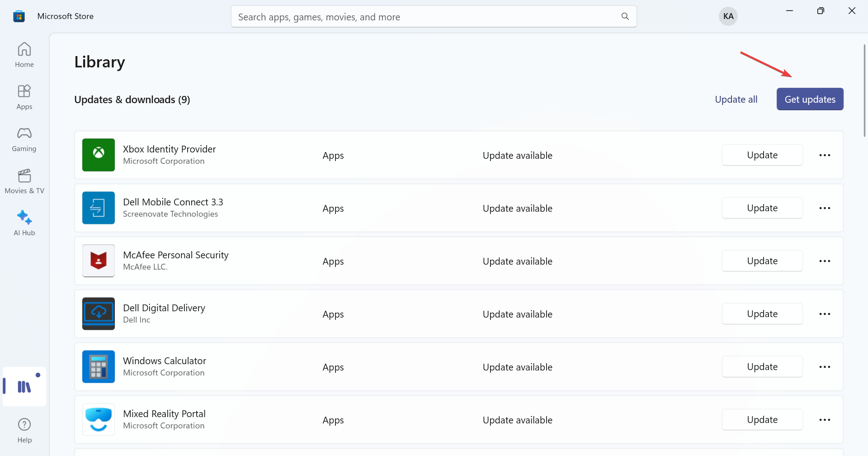This screenshot has width=868, height=456.
Task: Open the Help section
Action: pos(24,431)
